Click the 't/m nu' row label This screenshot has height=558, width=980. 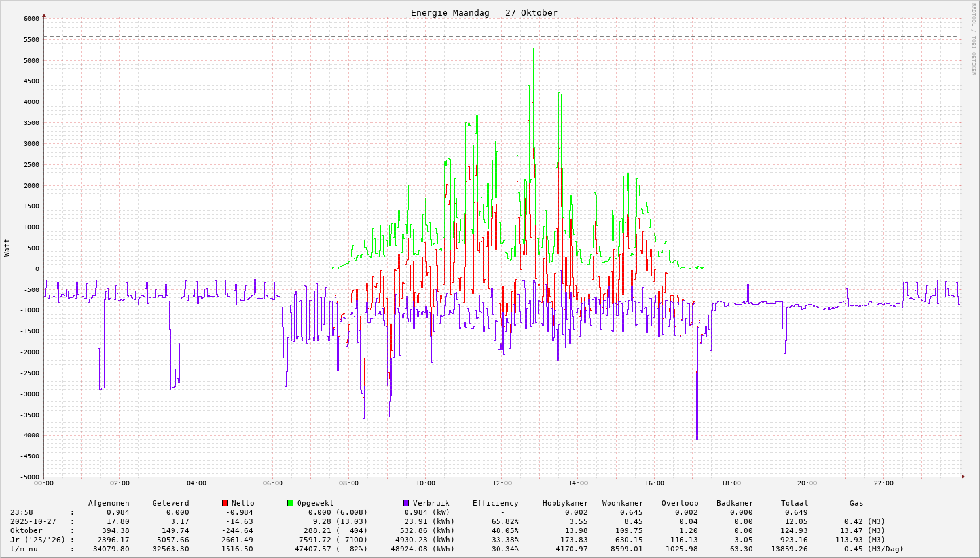[x=24, y=549]
